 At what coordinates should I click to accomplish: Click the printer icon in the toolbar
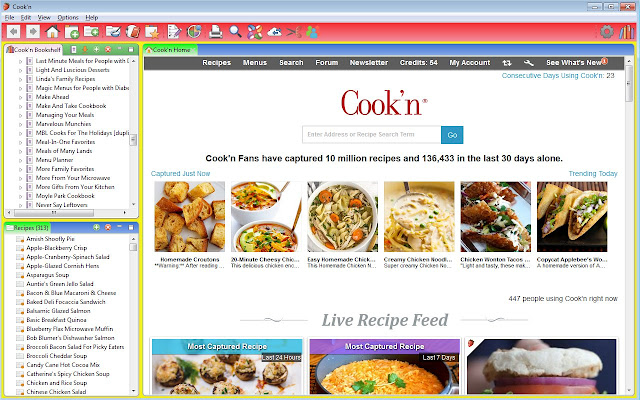215,31
